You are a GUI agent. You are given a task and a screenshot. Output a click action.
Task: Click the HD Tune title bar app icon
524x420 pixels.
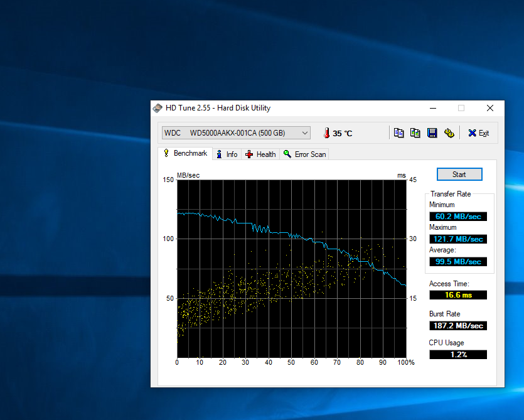click(x=158, y=108)
